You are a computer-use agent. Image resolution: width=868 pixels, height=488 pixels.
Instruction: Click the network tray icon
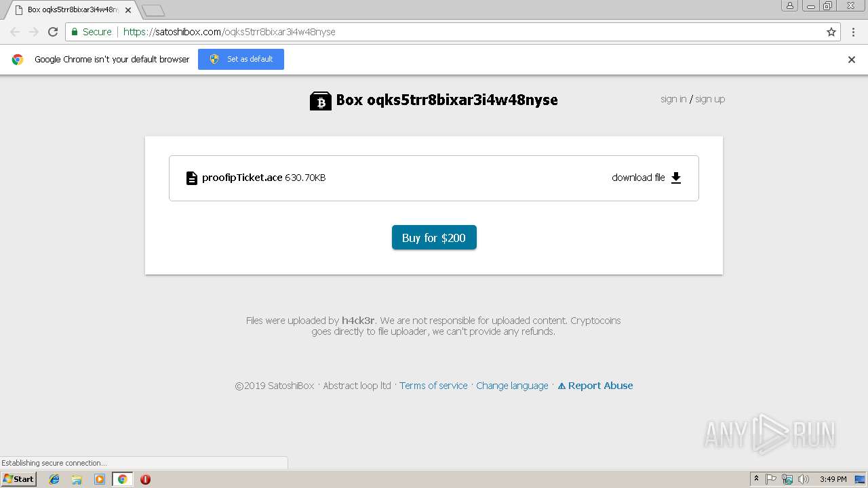[787, 479]
